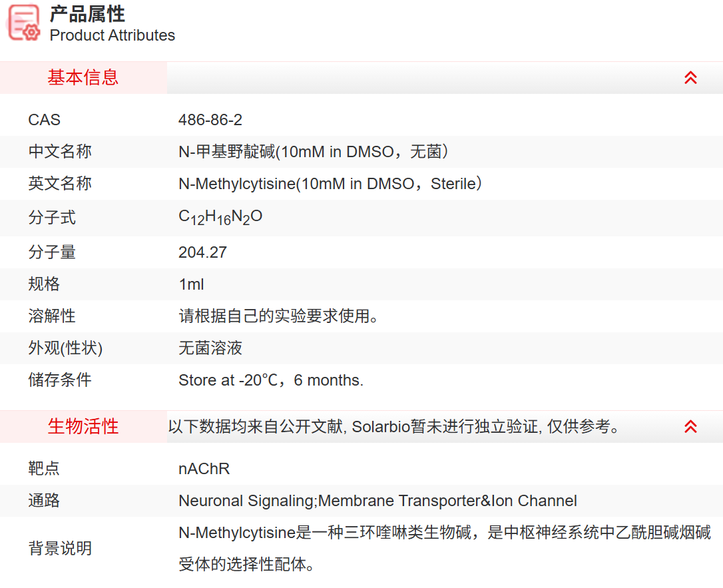The image size is (723, 588).
Task: Click the 无菌溶液 appearance value
Action: 210,348
